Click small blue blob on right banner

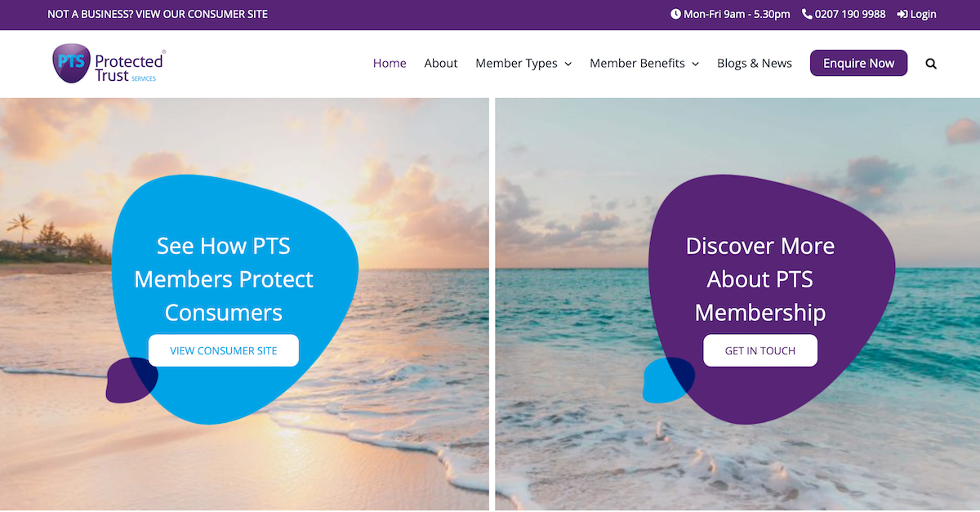tap(660, 384)
